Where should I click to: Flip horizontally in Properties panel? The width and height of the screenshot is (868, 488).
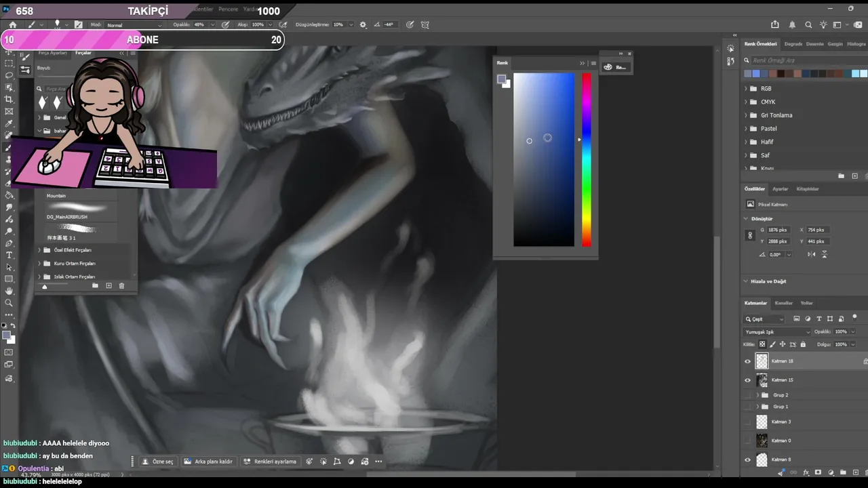click(x=812, y=254)
